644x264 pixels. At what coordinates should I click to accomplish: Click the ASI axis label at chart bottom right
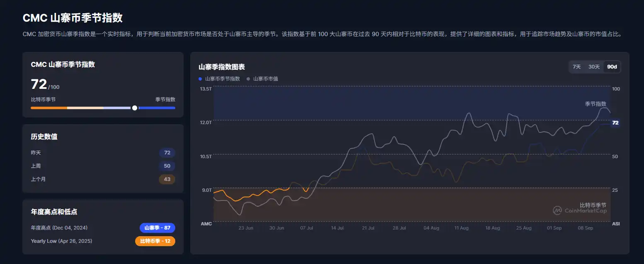click(x=615, y=223)
